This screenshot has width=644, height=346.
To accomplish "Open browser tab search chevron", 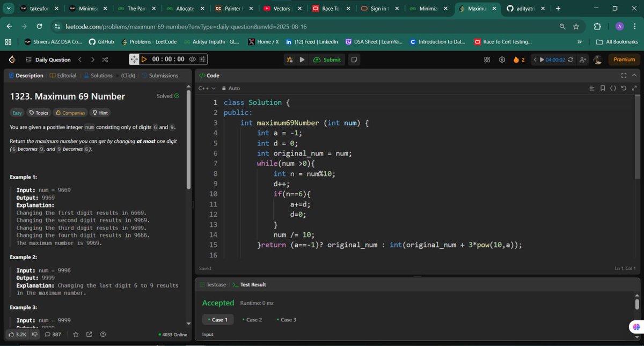I will pyautogui.click(x=9, y=9).
